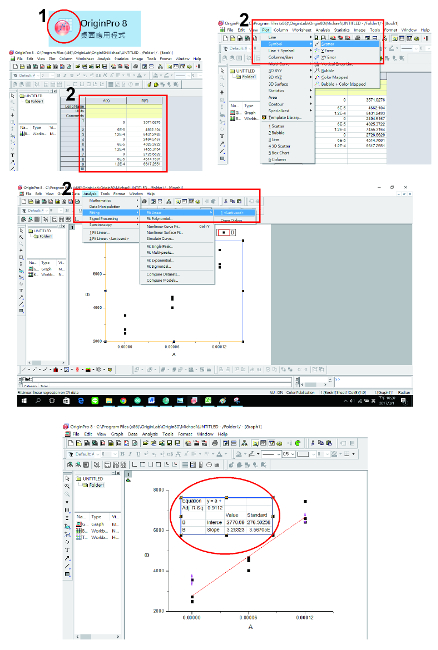This screenshot has width=438, height=650.
Task: Click New Project icon in bottom window toolbar
Action: [71, 443]
